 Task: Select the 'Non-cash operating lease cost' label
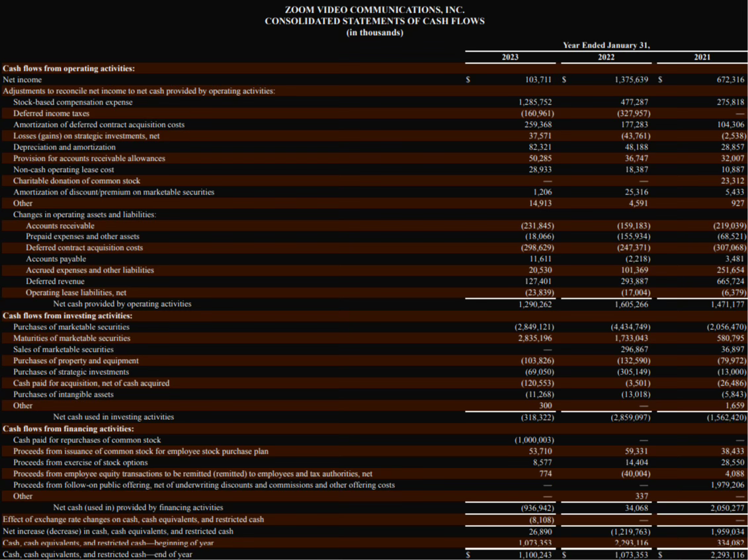point(63,169)
